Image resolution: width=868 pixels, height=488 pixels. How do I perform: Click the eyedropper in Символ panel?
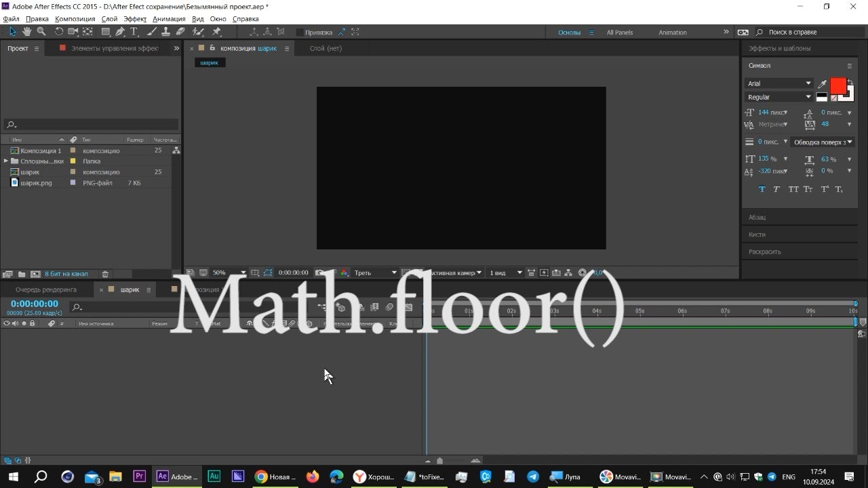coord(822,84)
